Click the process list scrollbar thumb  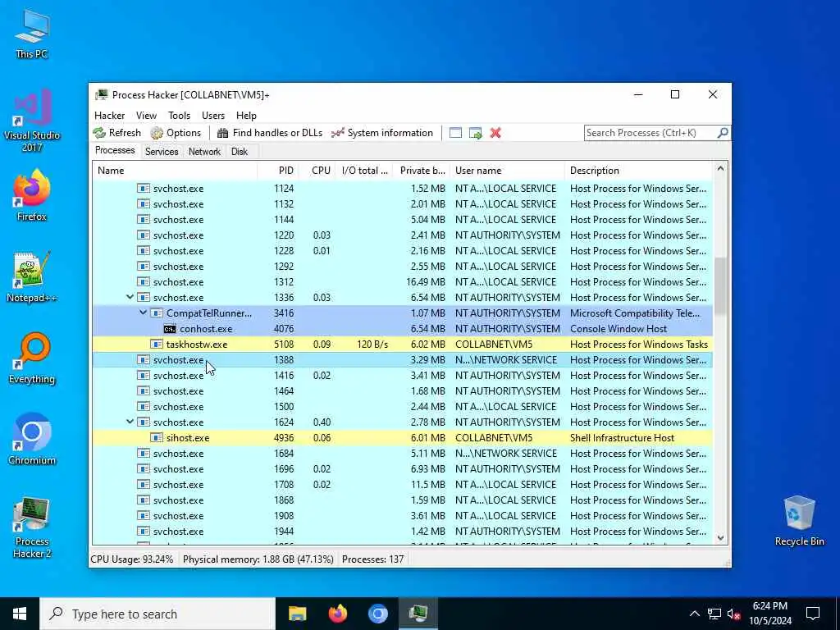tap(720, 286)
